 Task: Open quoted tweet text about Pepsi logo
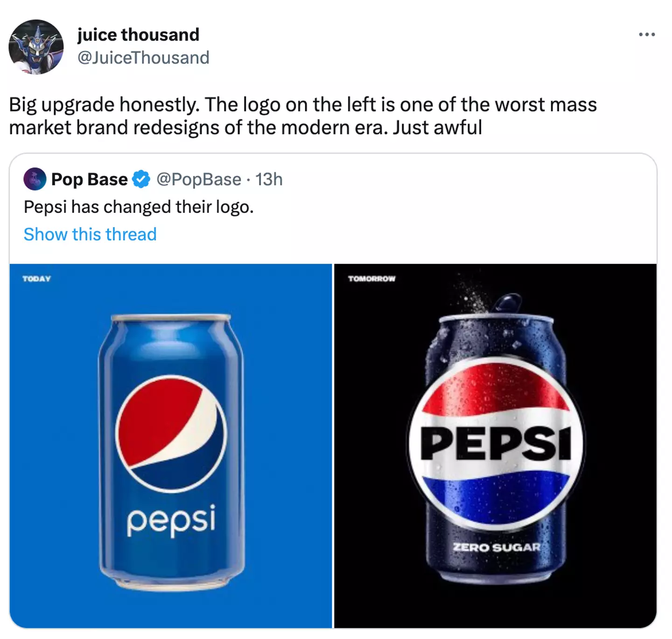(139, 207)
